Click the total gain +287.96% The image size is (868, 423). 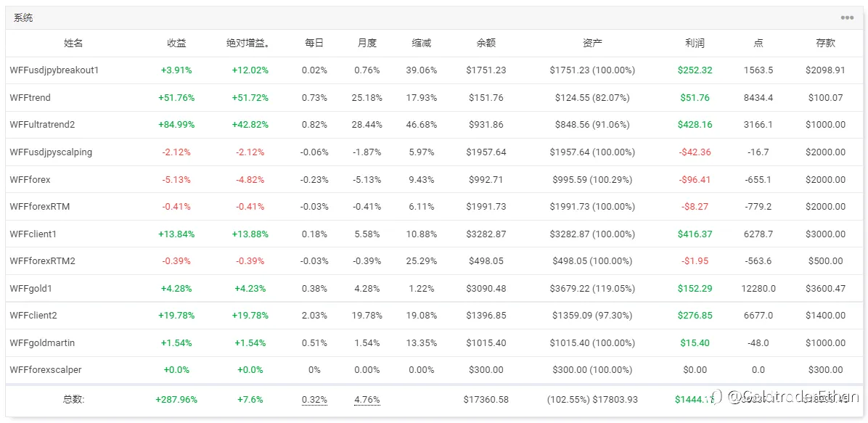point(176,399)
